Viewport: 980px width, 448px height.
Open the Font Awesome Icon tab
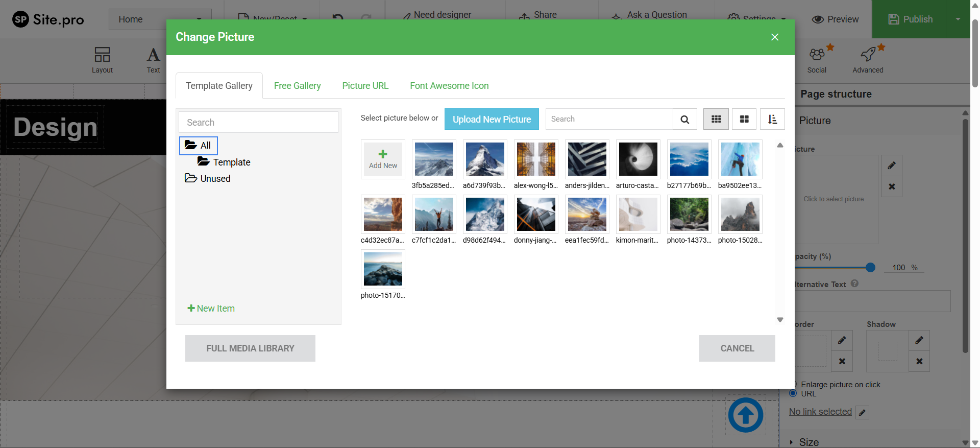click(x=449, y=86)
